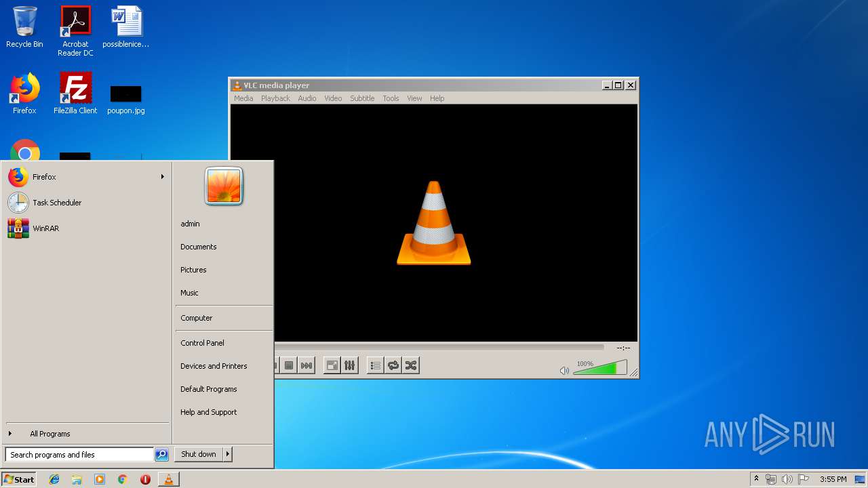This screenshot has height=488, width=868.
Task: Close the VLC media player window
Action: tap(630, 85)
